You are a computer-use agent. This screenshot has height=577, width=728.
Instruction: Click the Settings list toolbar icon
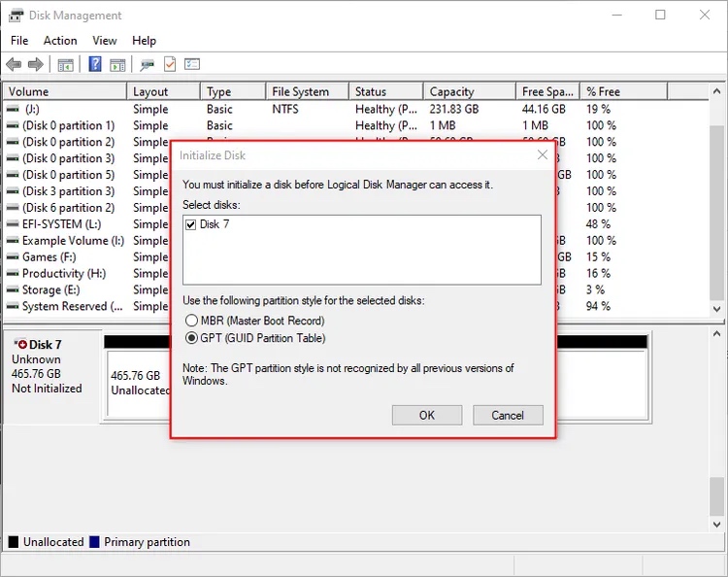(x=192, y=64)
